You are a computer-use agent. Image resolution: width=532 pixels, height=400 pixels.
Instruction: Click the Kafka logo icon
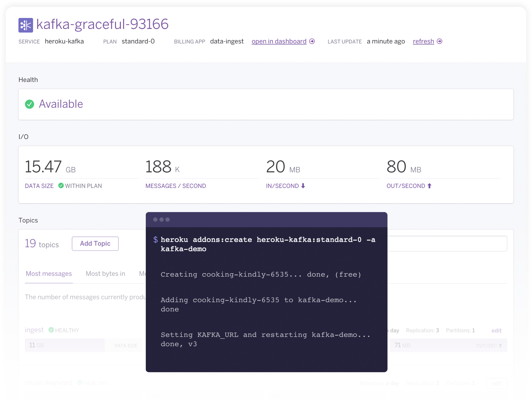26,25
